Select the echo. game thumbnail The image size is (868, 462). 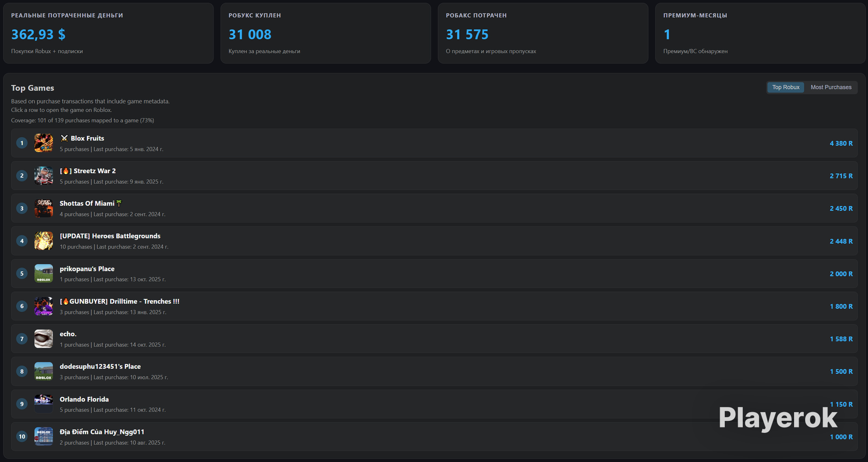[43, 339]
